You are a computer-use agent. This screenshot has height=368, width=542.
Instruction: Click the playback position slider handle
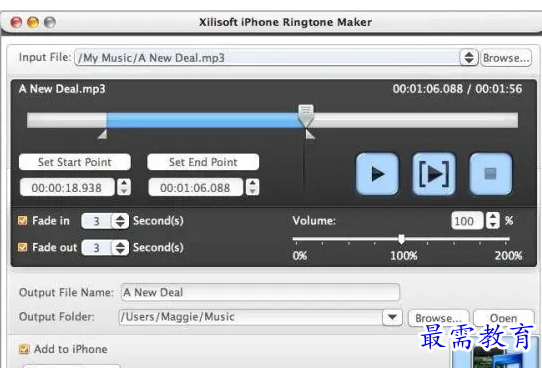306,115
